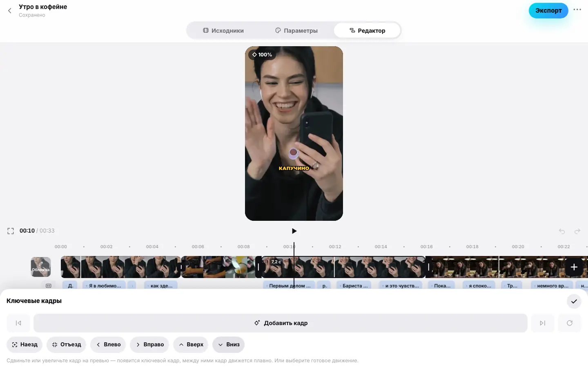Screen dimensions: 588x368
Task: Select the 7,2 с clip on timeline
Action: pyautogui.click(x=343, y=267)
